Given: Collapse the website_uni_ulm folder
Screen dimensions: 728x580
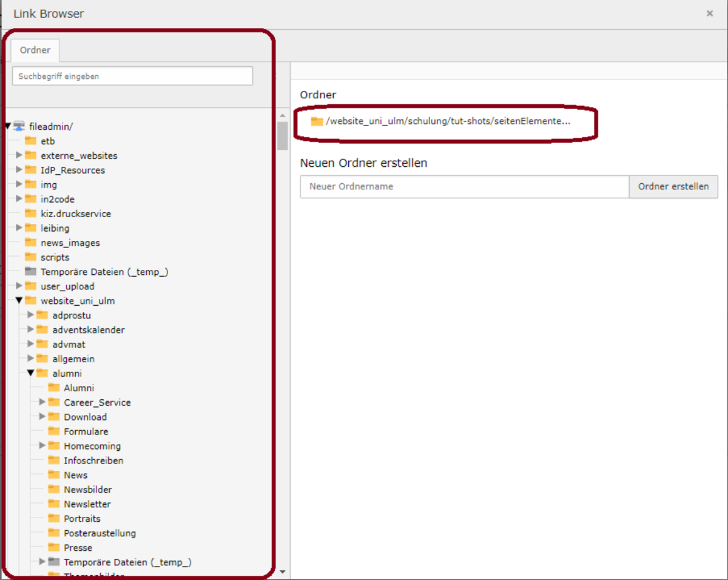Looking at the screenshot, I should 19,300.
